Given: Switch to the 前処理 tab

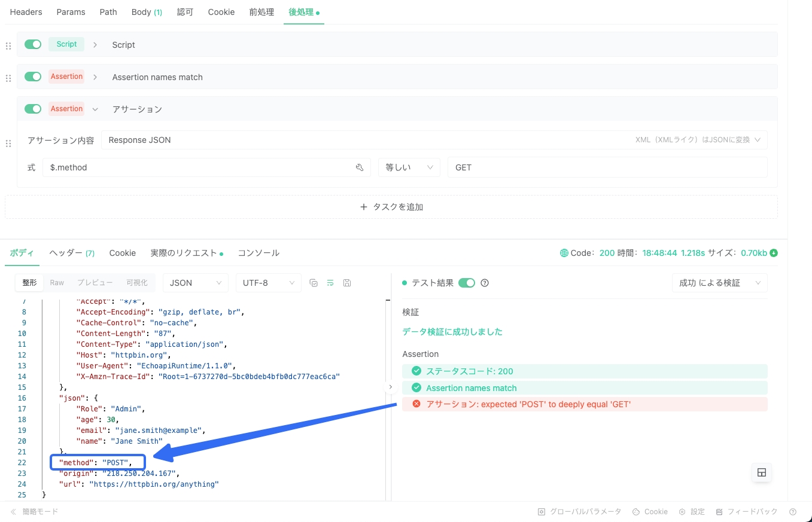Looking at the screenshot, I should [x=261, y=12].
